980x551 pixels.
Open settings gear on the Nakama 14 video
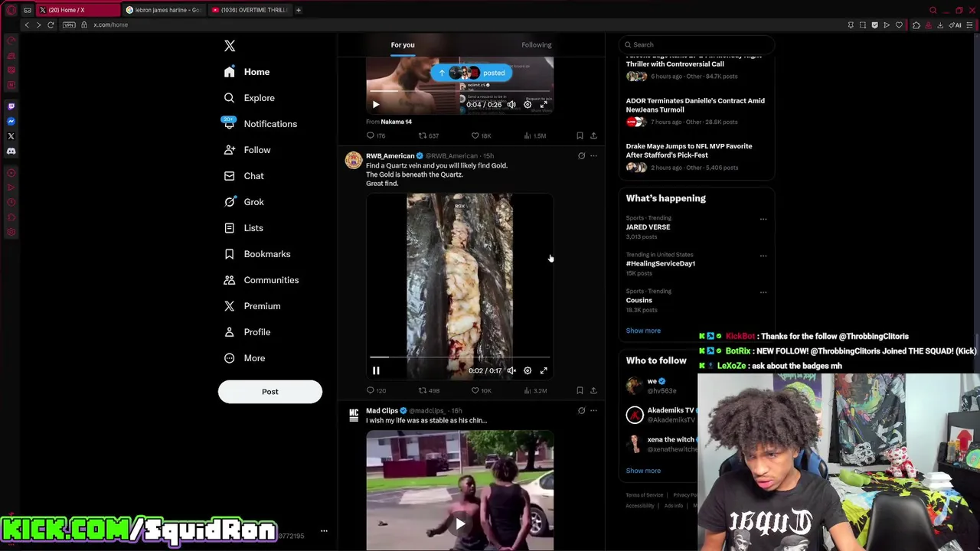tap(528, 104)
